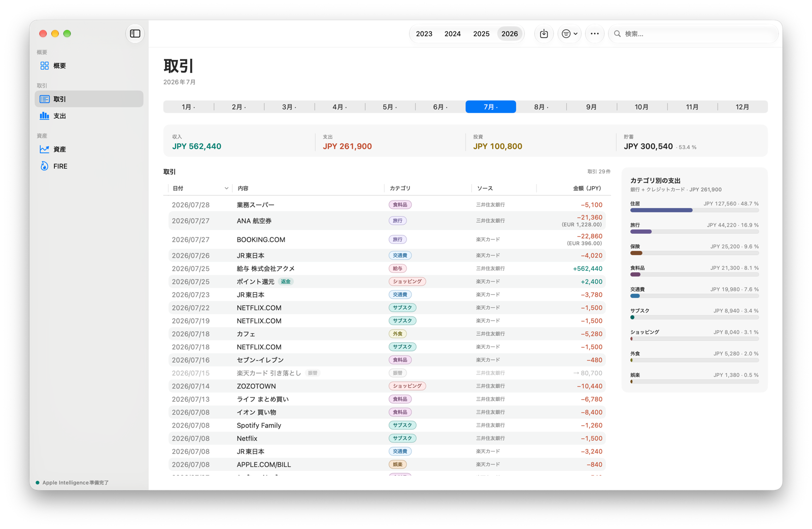812x529 pixels.
Task: Click 旅行 tag on ANA 航空券 row
Action: [x=397, y=221]
